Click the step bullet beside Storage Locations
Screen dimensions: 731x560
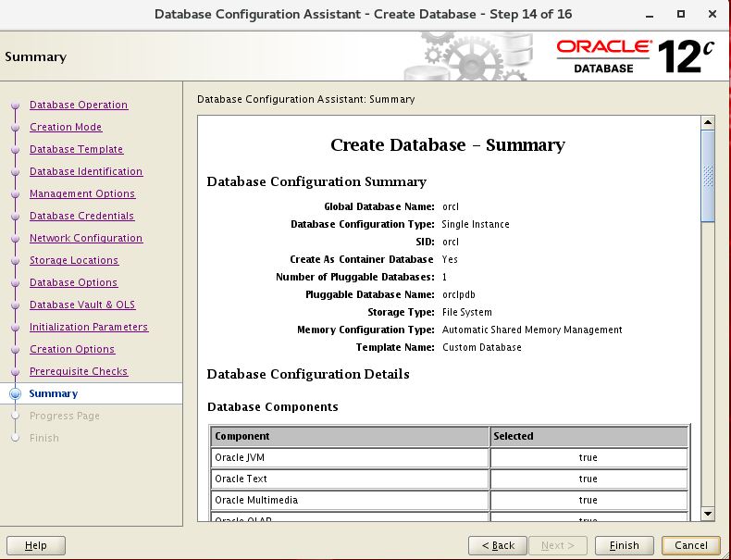(15, 261)
